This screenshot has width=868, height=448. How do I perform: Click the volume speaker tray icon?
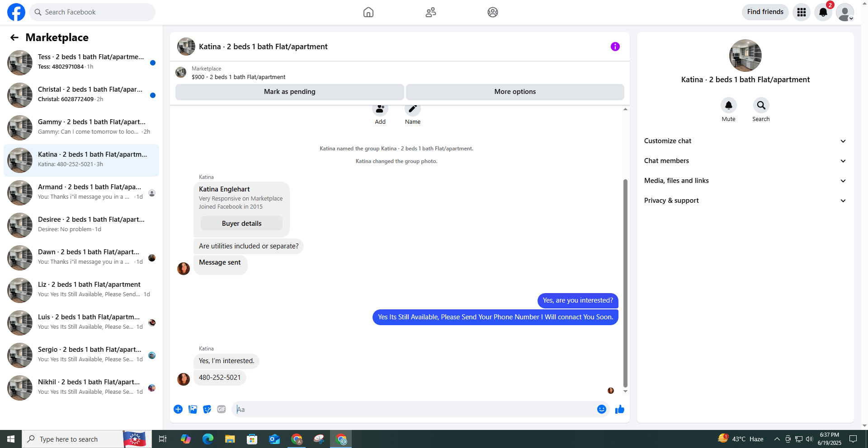809,439
